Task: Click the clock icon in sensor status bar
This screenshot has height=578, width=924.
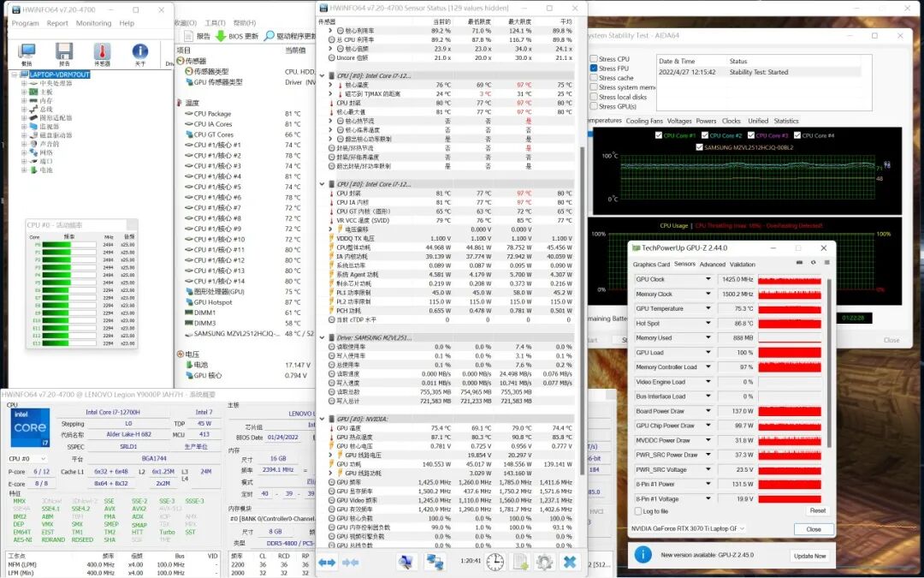Action: tap(495, 562)
